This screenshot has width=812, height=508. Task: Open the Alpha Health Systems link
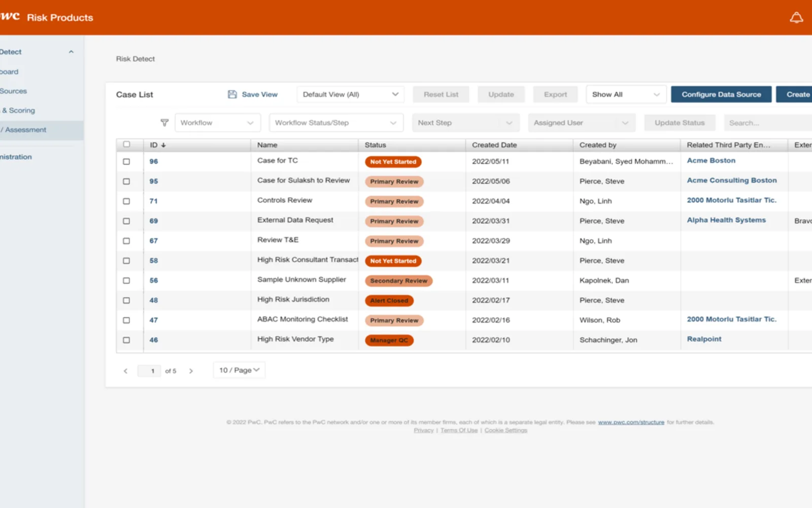click(726, 220)
